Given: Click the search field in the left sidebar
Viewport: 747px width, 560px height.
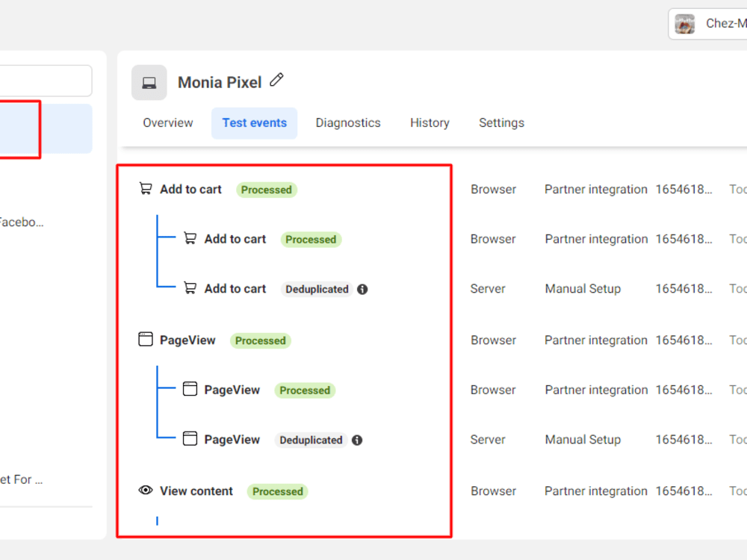Looking at the screenshot, I should pyautogui.click(x=45, y=81).
